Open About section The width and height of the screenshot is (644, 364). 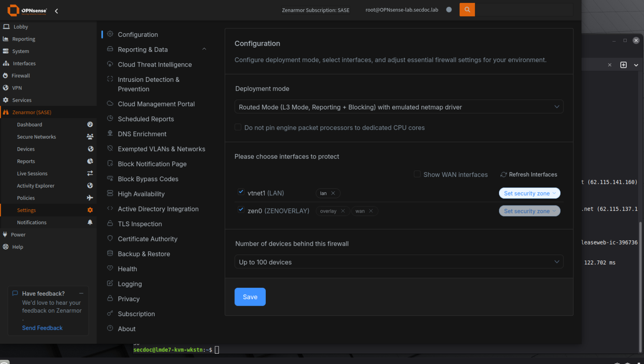(127, 329)
